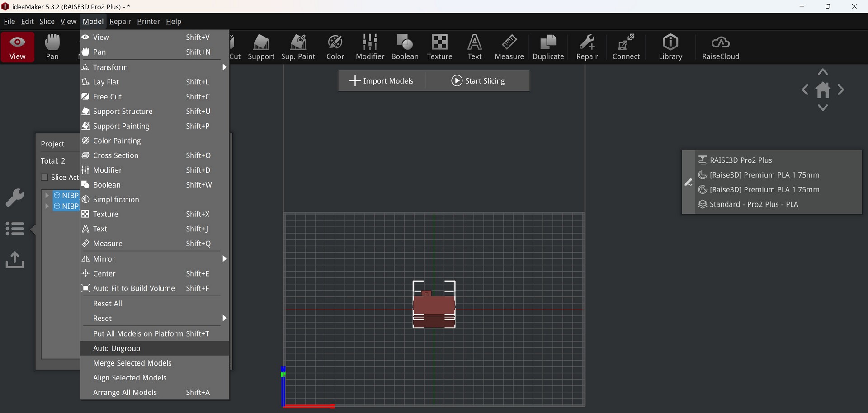Image resolution: width=868 pixels, height=413 pixels.
Task: Open RaiseCloud from the toolbar
Action: [x=721, y=47]
